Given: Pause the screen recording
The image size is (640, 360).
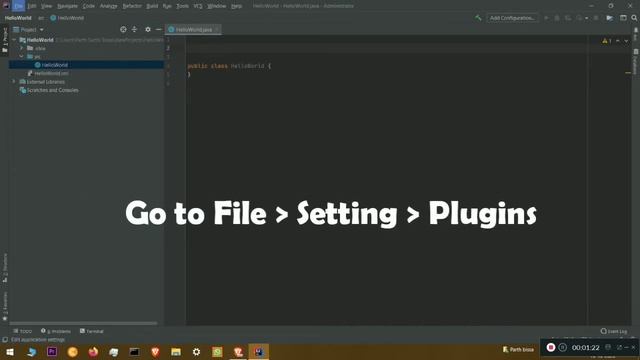Looking at the screenshot, I should (x=562, y=347).
